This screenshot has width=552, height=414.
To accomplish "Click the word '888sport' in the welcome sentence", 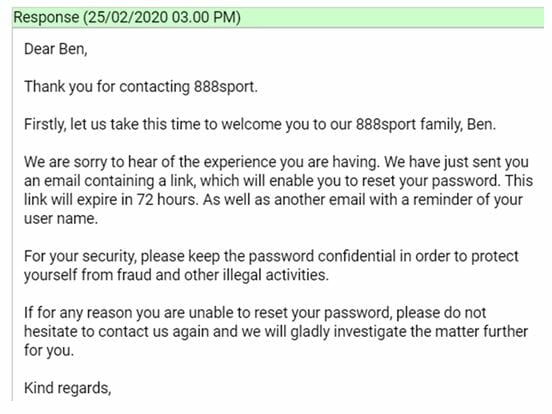I will [386, 125].
